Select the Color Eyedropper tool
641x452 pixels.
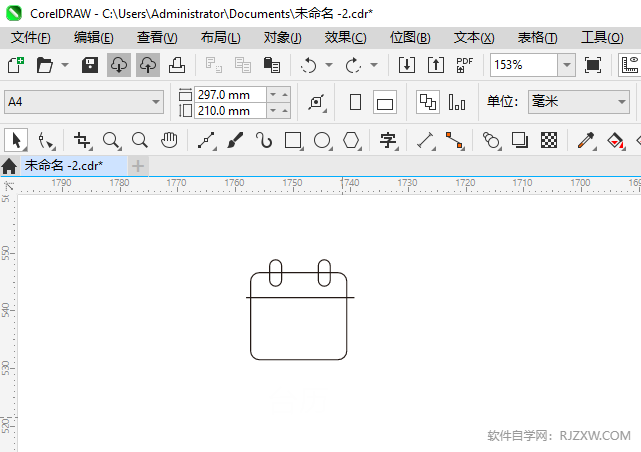click(586, 141)
